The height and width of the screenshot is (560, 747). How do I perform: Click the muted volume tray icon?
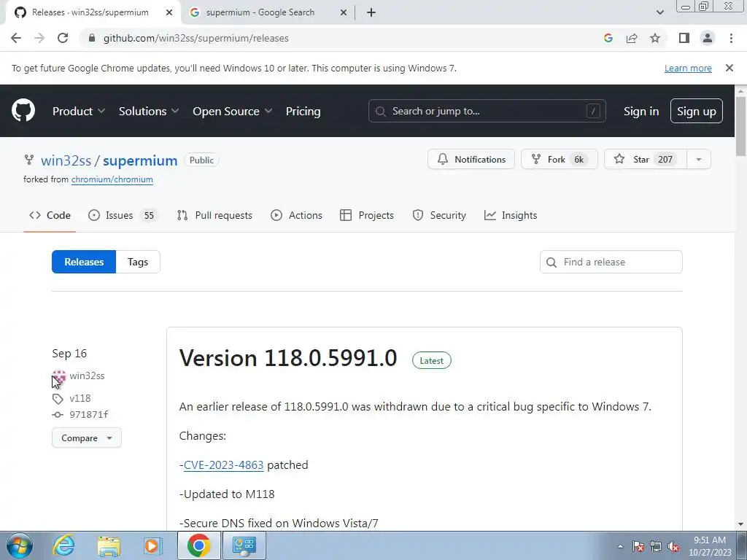(x=673, y=546)
